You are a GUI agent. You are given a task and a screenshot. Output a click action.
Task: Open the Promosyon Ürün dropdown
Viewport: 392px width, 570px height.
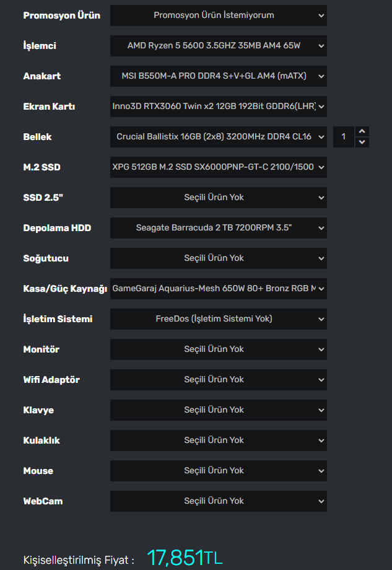point(218,15)
